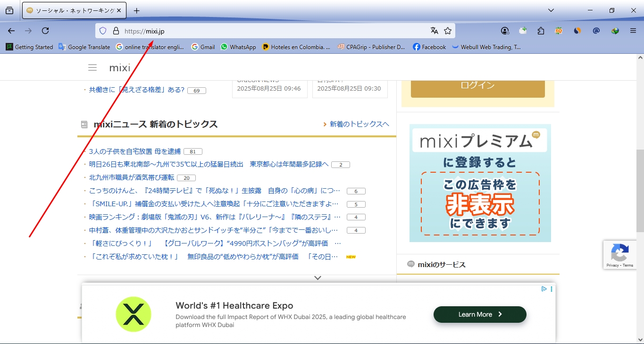Open the Firefox application menu

633,30
